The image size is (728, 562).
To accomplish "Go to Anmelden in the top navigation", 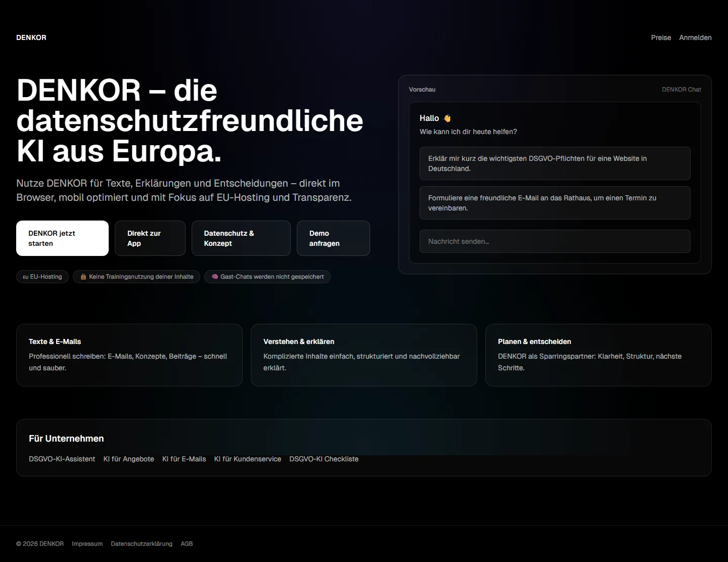I will coord(695,37).
